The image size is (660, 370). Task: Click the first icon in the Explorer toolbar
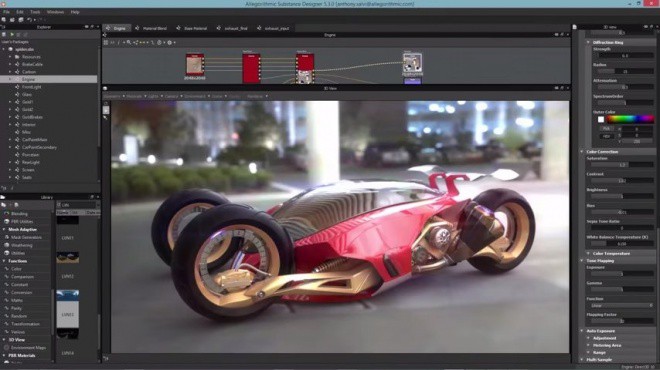tap(4, 35)
